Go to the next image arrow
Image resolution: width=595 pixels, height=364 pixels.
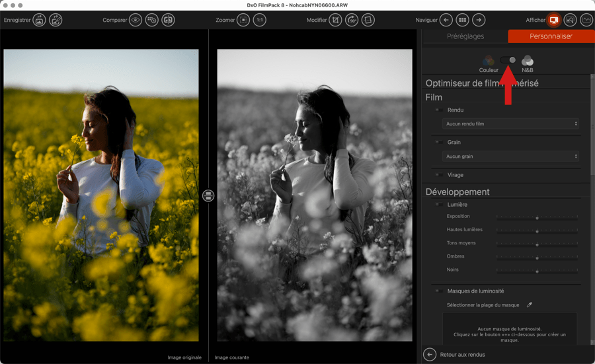click(479, 20)
